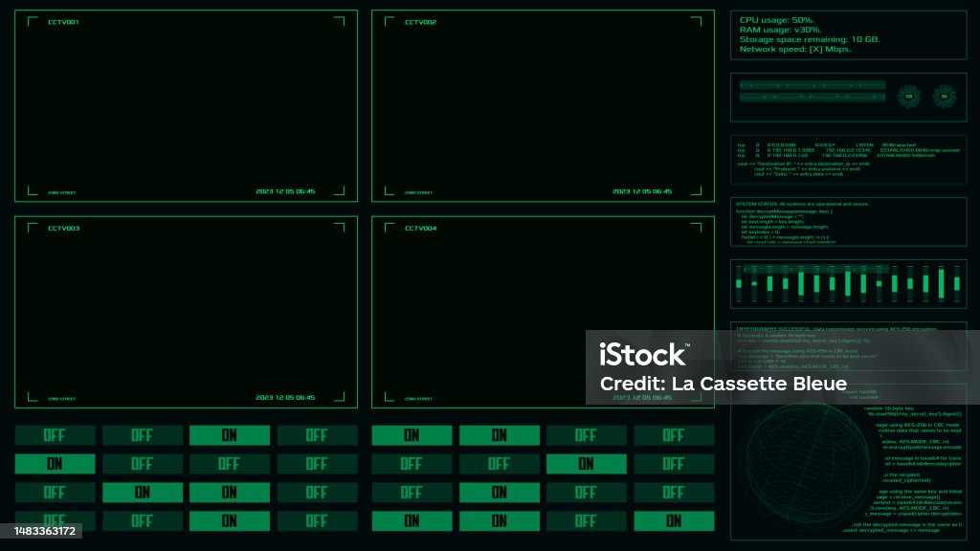The width and height of the screenshot is (980, 551).
Task: Click the upper horizontal progress bar
Action: [x=813, y=85]
